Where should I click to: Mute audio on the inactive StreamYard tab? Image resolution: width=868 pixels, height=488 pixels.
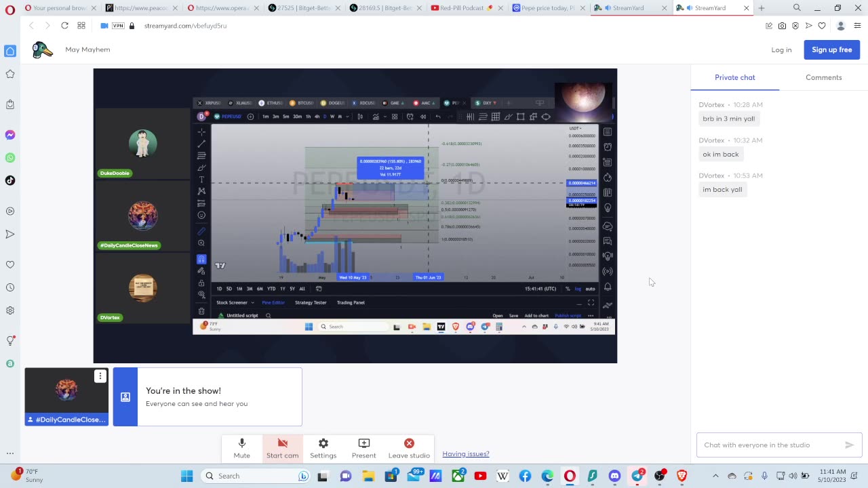point(608,8)
